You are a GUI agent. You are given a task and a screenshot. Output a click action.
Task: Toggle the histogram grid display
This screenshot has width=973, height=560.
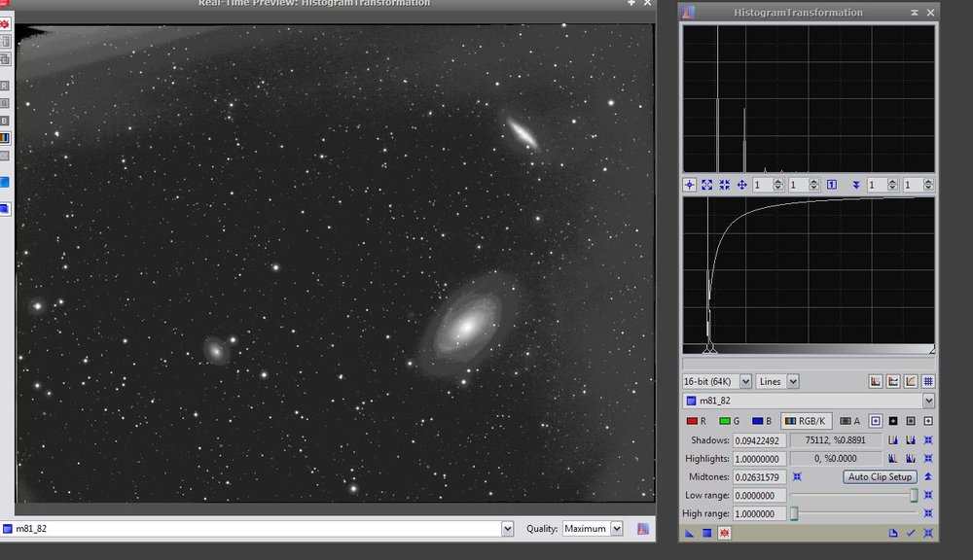[927, 381]
